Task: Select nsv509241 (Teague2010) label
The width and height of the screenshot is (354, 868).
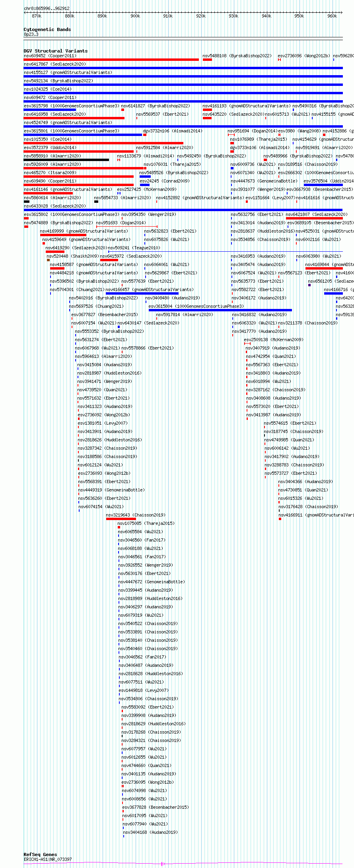Action: (134, 248)
